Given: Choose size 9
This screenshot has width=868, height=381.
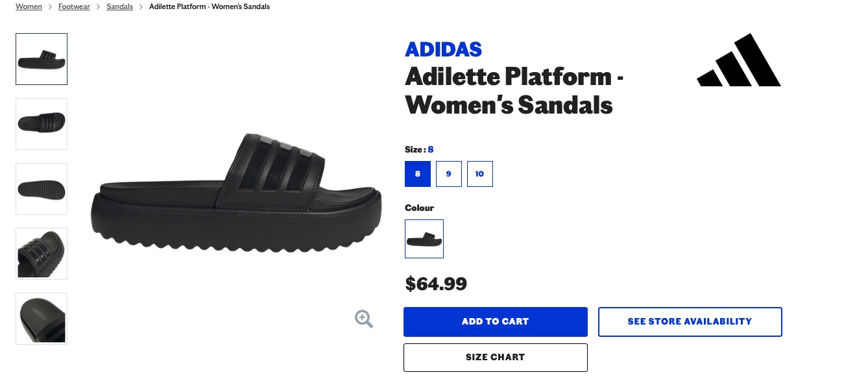Looking at the screenshot, I should [449, 174].
